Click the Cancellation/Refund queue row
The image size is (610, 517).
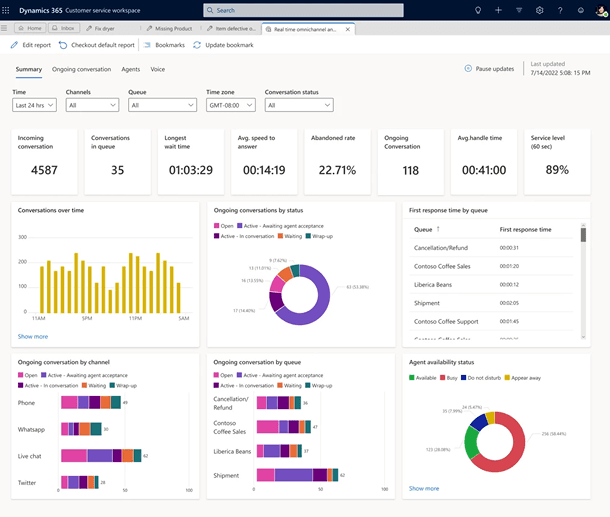[x=491, y=248]
